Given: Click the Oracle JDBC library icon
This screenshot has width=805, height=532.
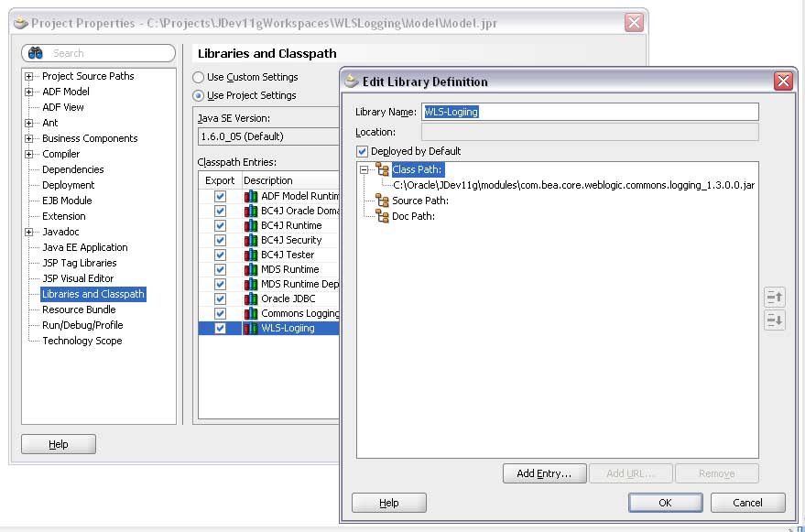Looking at the screenshot, I should point(250,299).
